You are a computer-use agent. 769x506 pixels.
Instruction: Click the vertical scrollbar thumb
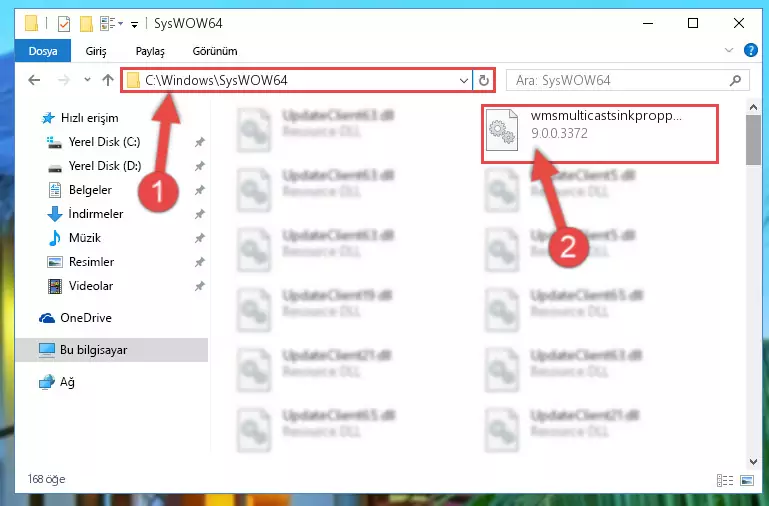click(753, 140)
